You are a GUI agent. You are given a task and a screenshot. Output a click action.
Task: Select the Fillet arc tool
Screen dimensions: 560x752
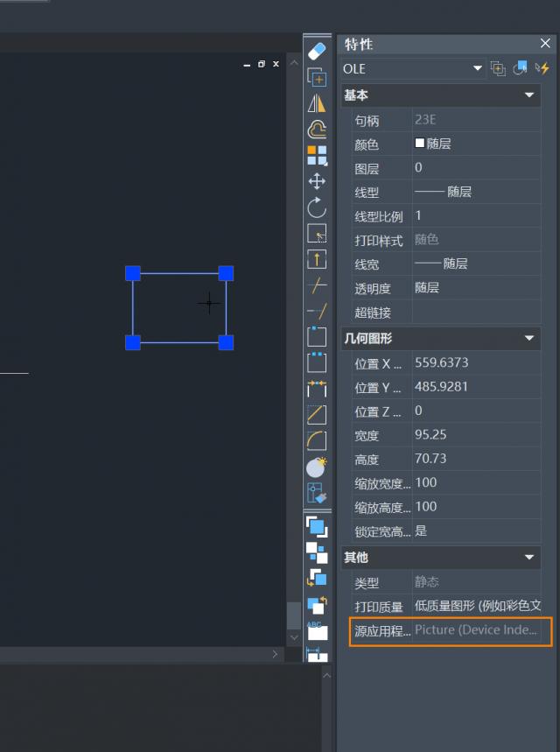tap(317, 440)
